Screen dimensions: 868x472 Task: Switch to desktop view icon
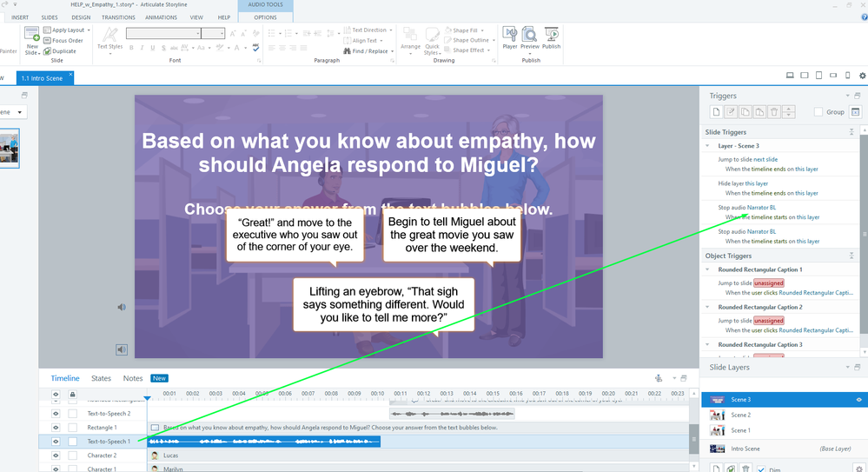[790, 76]
